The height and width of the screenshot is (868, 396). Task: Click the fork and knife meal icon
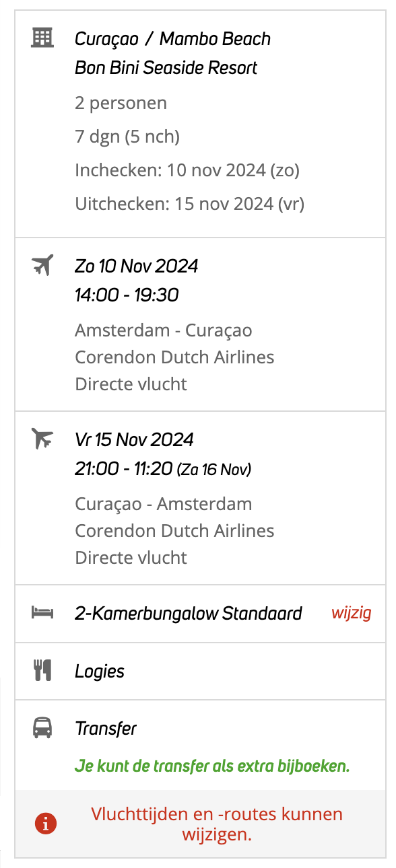pos(42,671)
